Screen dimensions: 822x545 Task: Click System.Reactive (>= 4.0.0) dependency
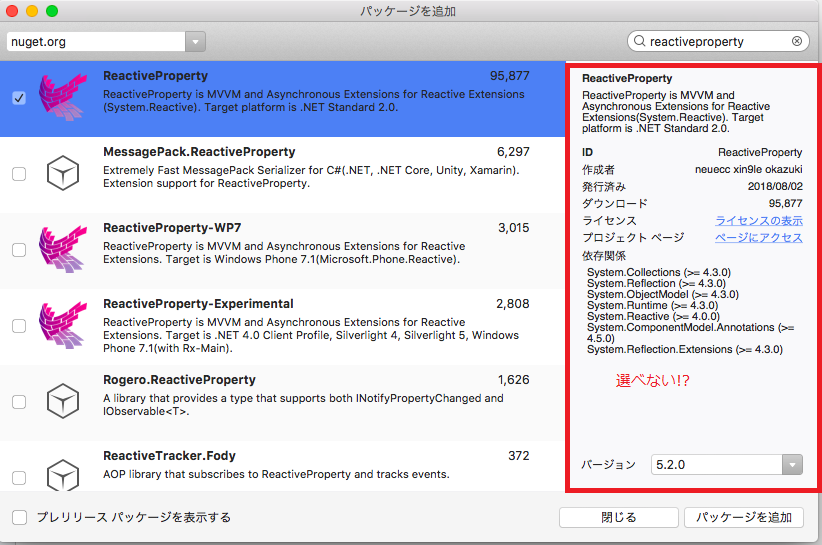(653, 317)
